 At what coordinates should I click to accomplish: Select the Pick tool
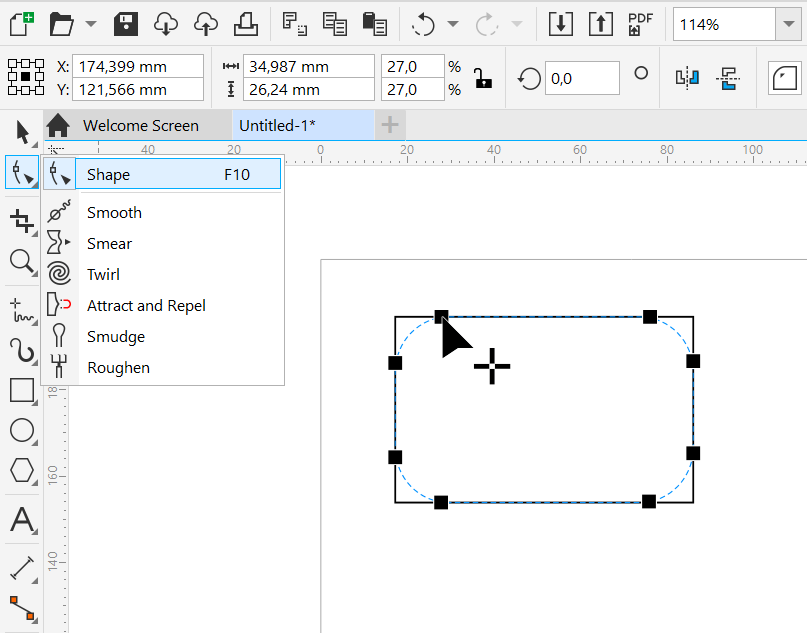[22, 133]
